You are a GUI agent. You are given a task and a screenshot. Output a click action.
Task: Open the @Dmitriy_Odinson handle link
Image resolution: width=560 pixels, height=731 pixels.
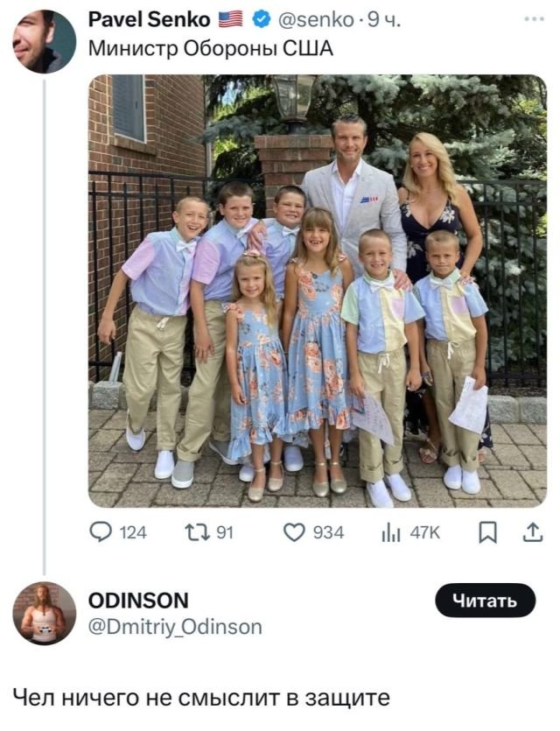pos(175,626)
